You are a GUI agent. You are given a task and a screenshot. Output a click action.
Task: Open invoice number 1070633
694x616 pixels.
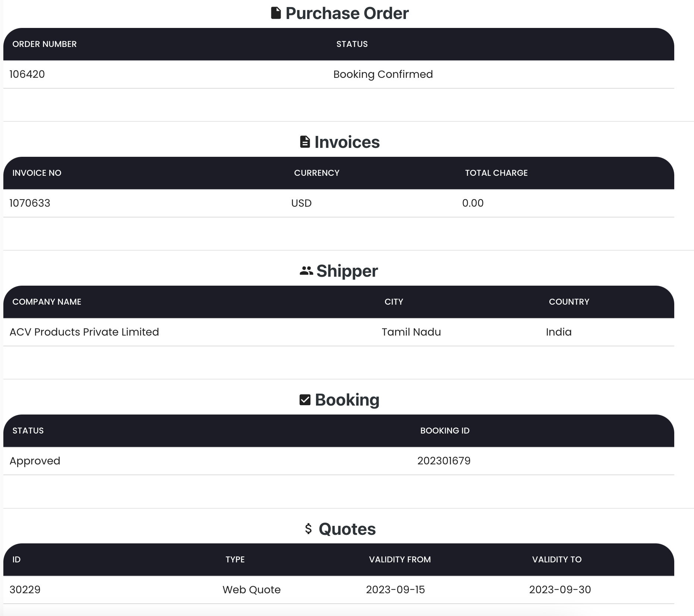pyautogui.click(x=30, y=203)
